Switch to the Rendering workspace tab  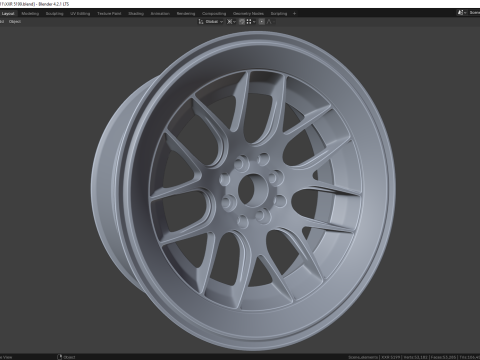[186, 13]
